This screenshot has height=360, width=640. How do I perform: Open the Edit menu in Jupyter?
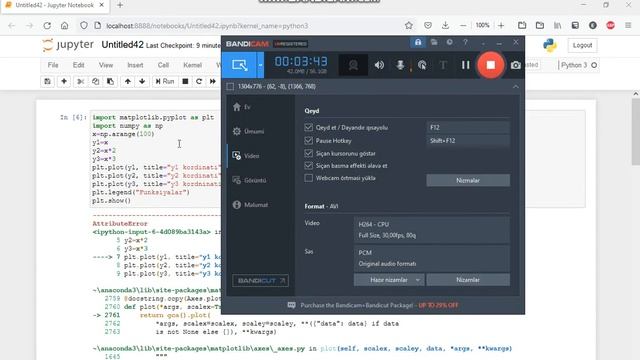click(x=78, y=65)
